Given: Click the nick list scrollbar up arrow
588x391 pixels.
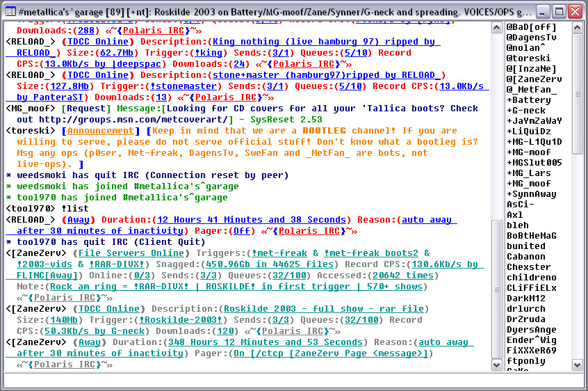Looking at the screenshot, I should tap(577, 27).
